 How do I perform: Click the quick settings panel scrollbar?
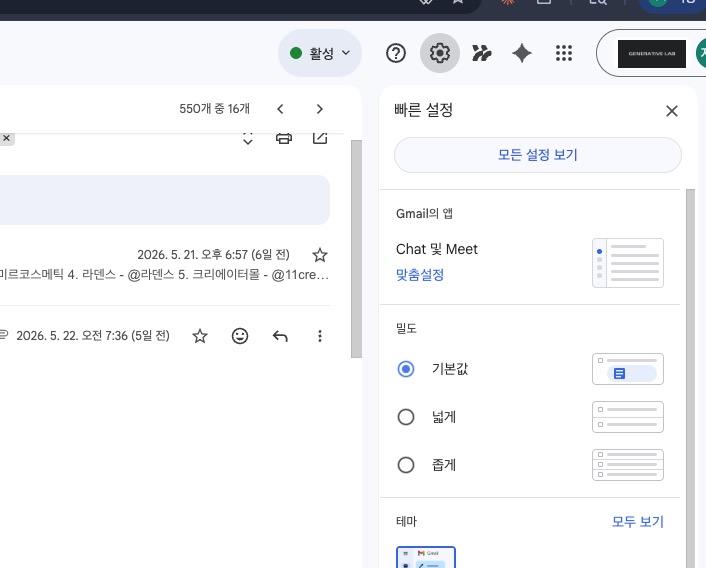690,378
